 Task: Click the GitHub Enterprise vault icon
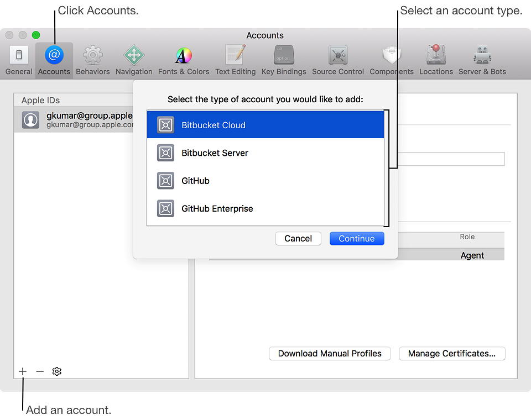[x=165, y=208]
